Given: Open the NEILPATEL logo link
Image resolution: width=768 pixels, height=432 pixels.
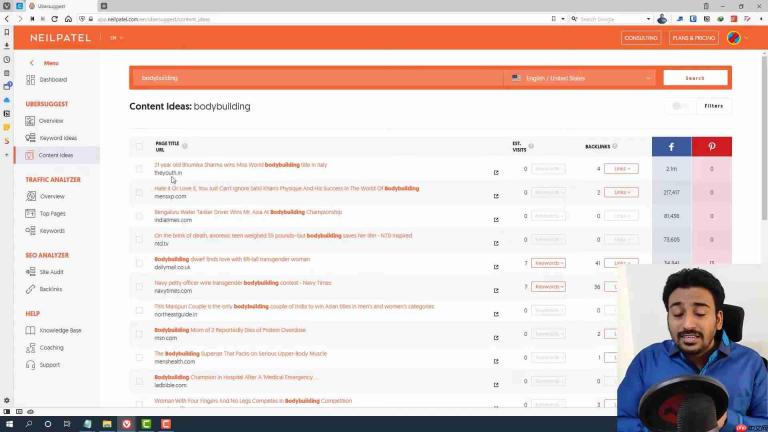Looking at the screenshot, I should pyautogui.click(x=60, y=38).
